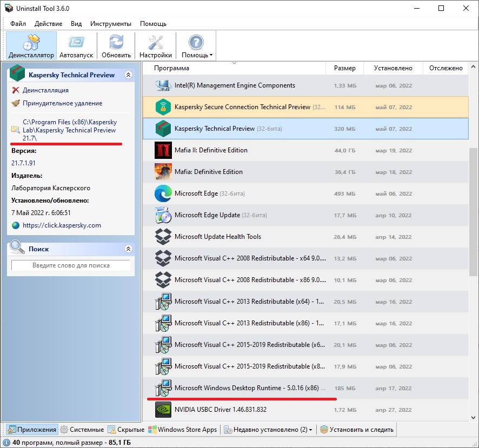Select the NVIDIA USBC Driver icon
This screenshot has width=479, height=448.
[x=163, y=410]
